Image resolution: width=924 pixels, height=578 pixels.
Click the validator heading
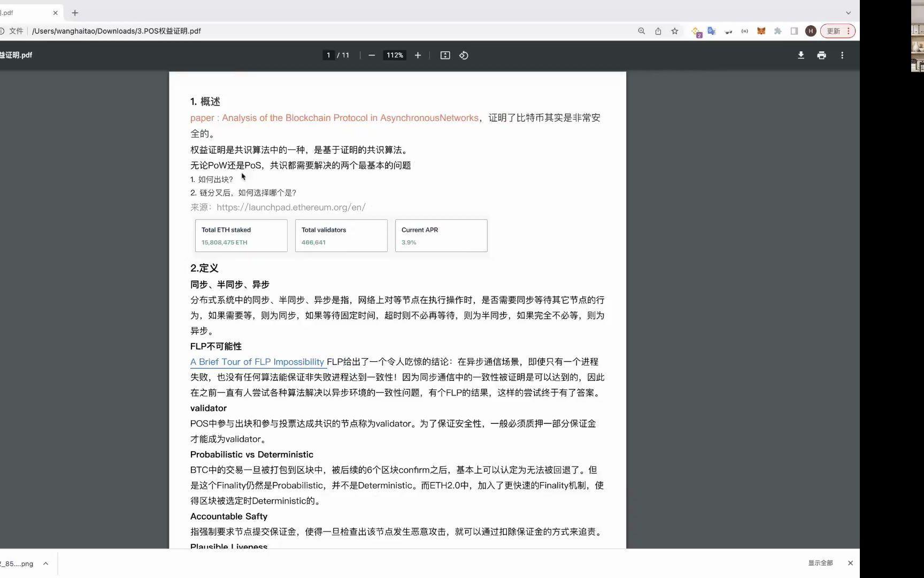point(209,408)
